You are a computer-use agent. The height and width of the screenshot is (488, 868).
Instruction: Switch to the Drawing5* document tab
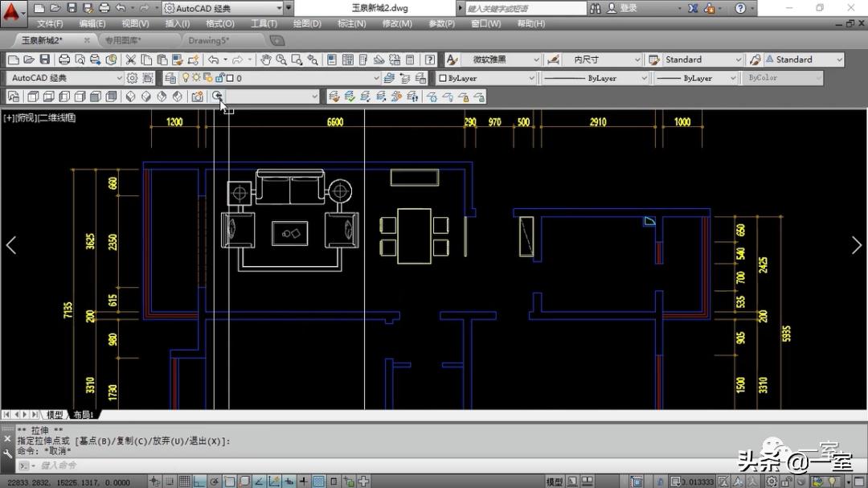click(209, 40)
